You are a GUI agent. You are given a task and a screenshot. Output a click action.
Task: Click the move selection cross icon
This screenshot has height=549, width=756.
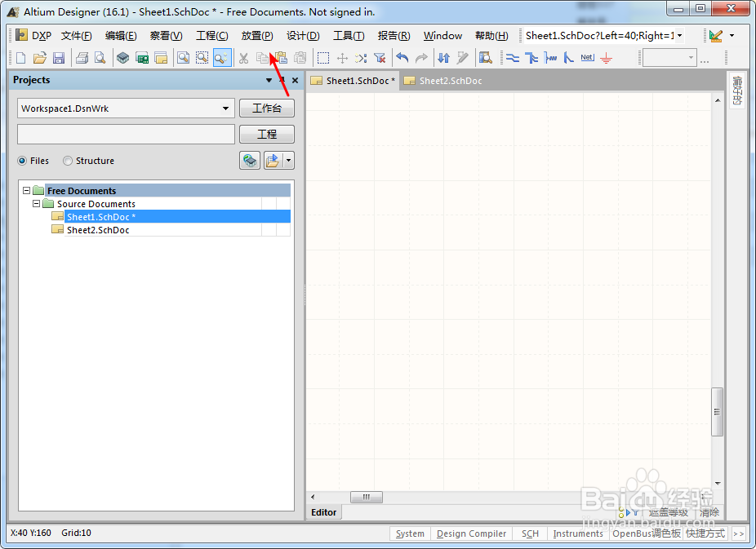(x=342, y=58)
